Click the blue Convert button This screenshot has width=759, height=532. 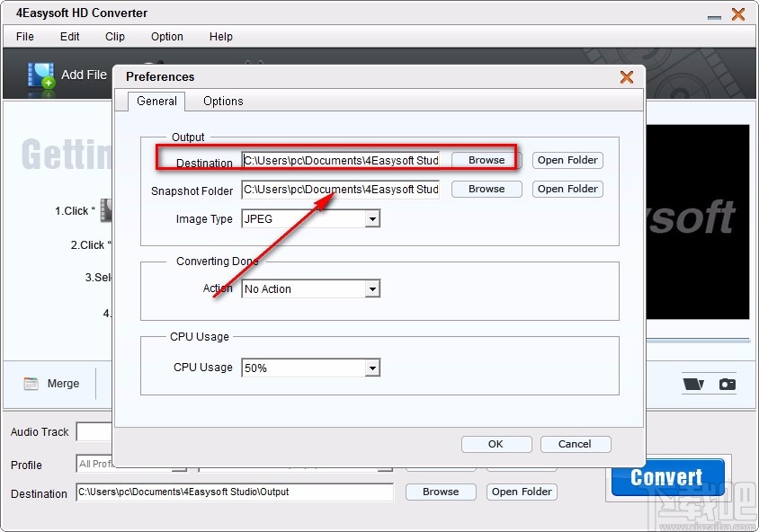pos(667,477)
